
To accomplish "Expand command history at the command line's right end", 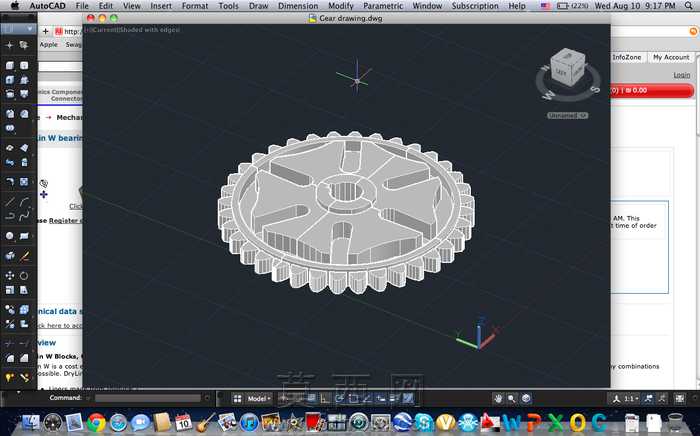I will [207, 398].
